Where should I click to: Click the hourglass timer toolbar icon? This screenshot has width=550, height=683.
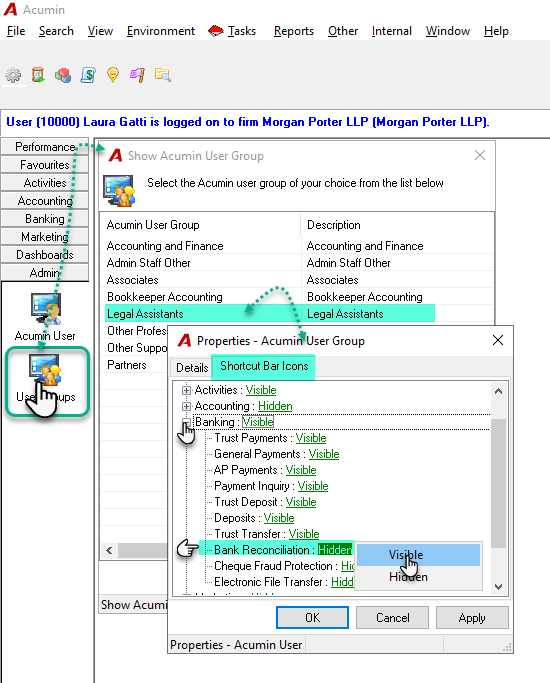38,75
